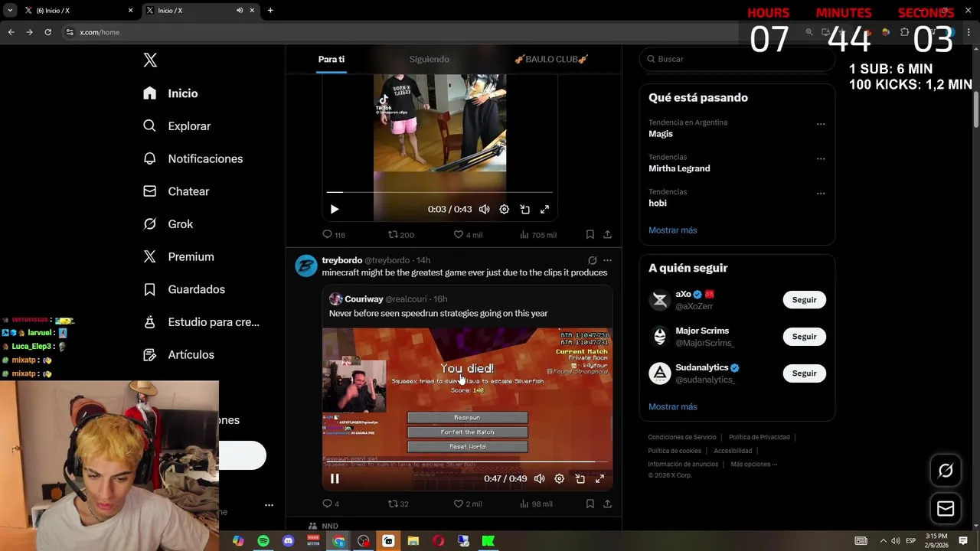Open the floating messages envelope button

946,508
